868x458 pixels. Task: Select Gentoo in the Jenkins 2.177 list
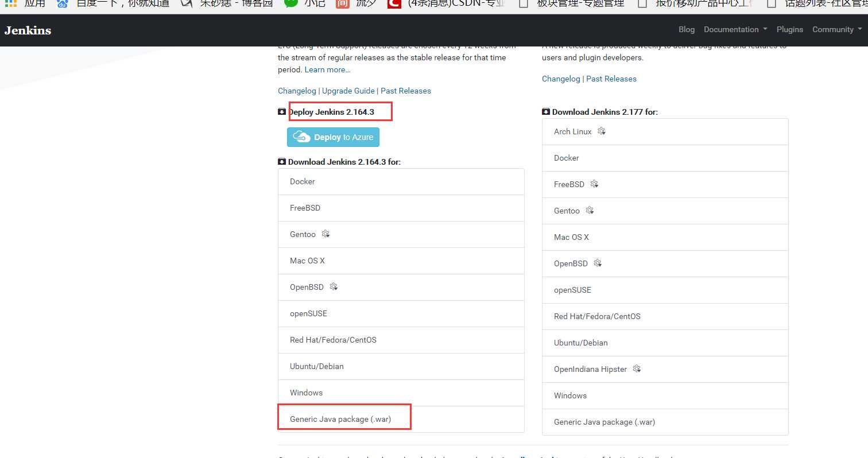[665, 211]
